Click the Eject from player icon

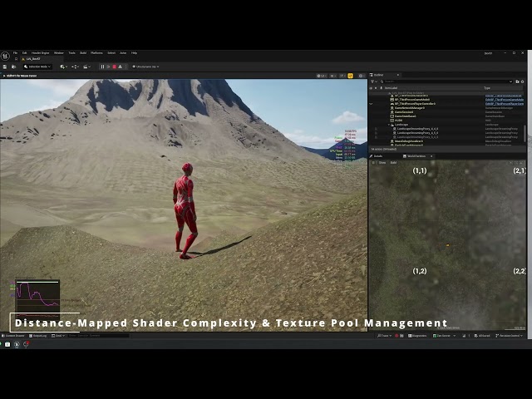pos(120,66)
